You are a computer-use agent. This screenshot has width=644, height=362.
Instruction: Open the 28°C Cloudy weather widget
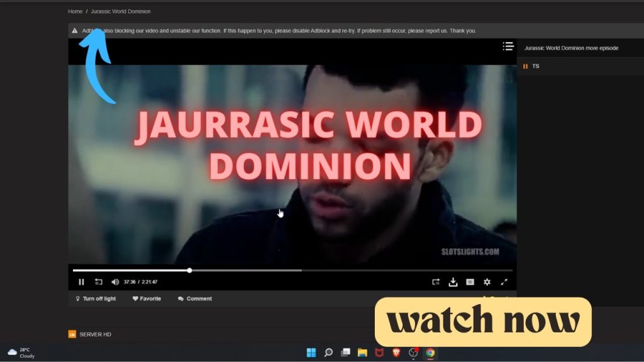click(x=22, y=353)
